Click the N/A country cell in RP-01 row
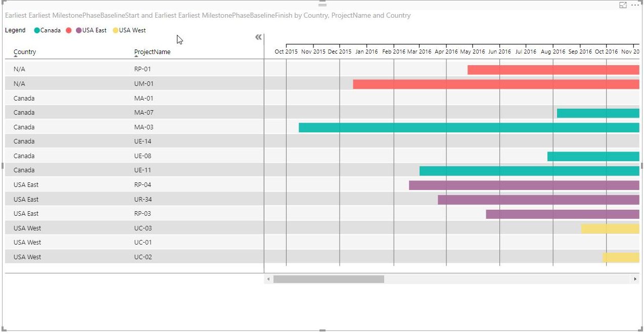Viewport: 644px width, 334px height. click(19, 69)
